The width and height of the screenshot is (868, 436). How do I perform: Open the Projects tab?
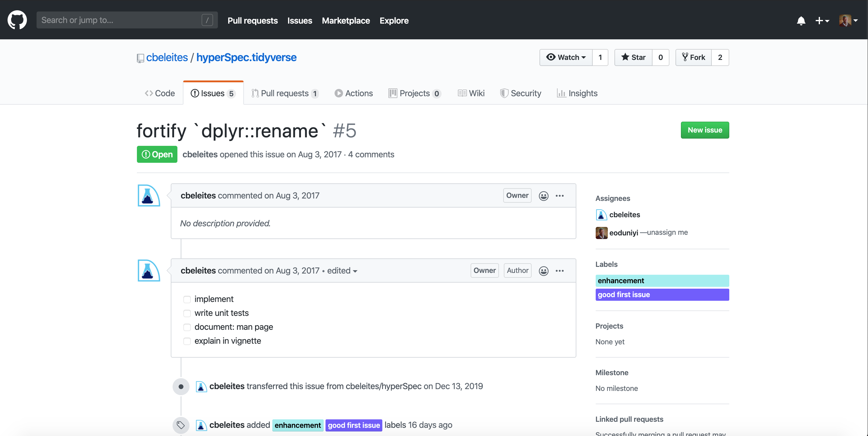coord(415,93)
